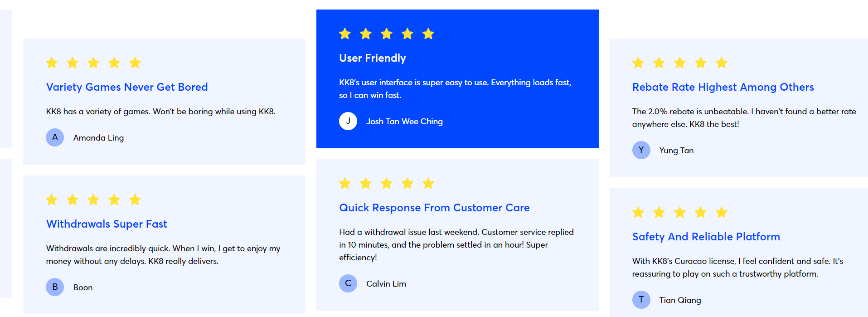Click first star in Rebate Rate review
Viewport: 868px width, 317px height.
click(638, 63)
